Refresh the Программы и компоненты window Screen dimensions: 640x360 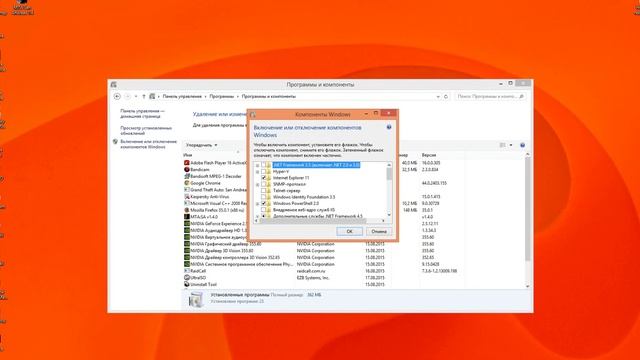(446, 97)
